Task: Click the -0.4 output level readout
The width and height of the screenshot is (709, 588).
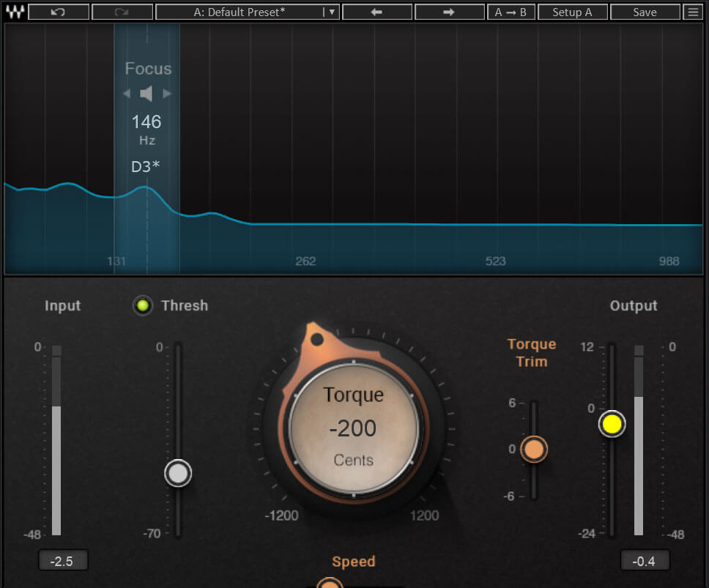Action: tap(645, 561)
